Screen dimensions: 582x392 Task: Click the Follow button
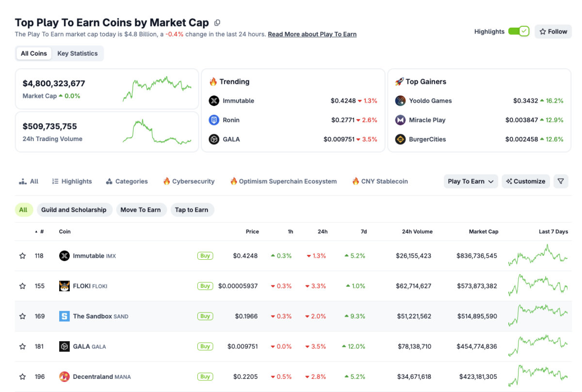(x=553, y=31)
